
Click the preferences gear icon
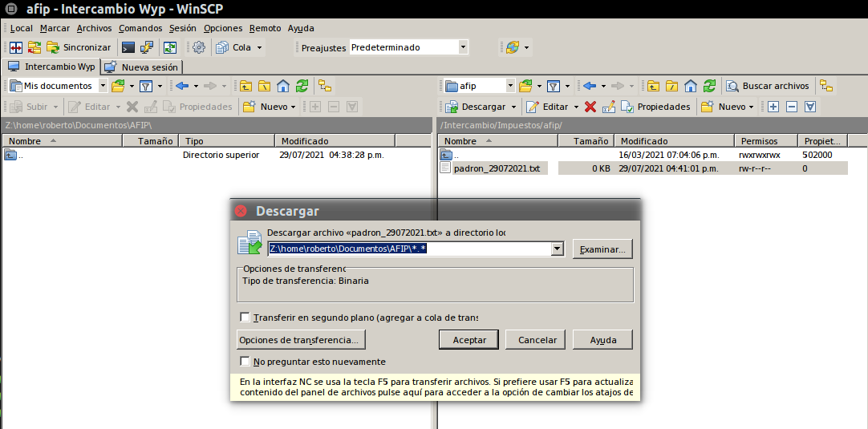[x=199, y=47]
